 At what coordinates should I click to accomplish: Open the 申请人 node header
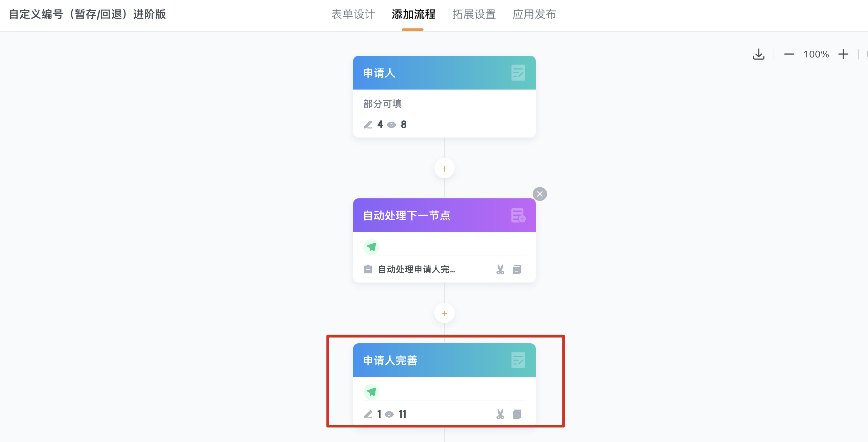click(x=444, y=73)
